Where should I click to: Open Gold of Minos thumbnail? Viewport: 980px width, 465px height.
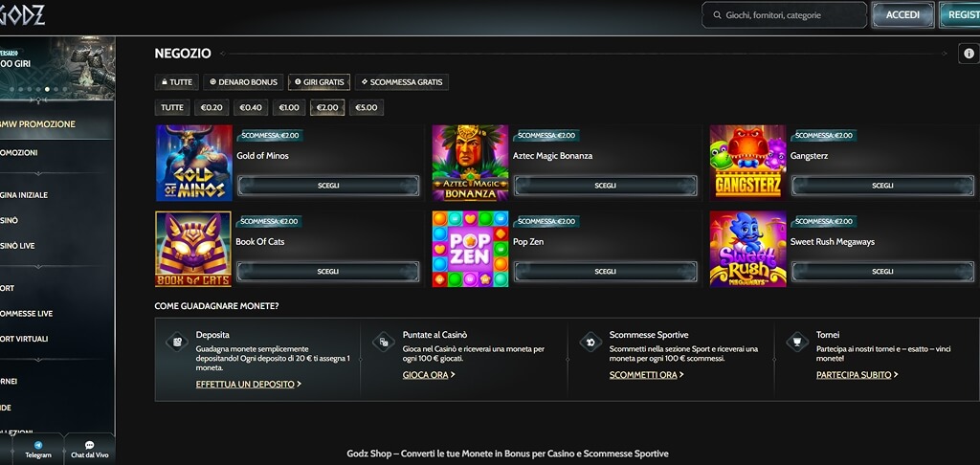pos(193,163)
